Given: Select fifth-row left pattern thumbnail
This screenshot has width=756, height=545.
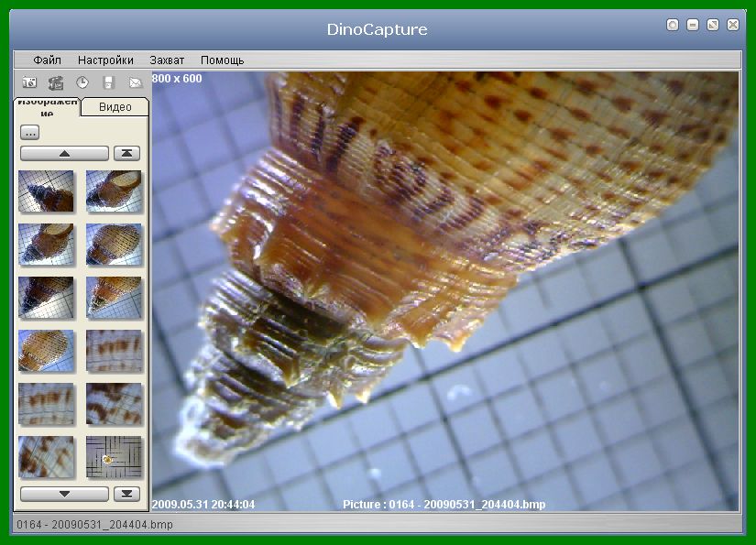Looking at the screenshot, I should pos(47,404).
